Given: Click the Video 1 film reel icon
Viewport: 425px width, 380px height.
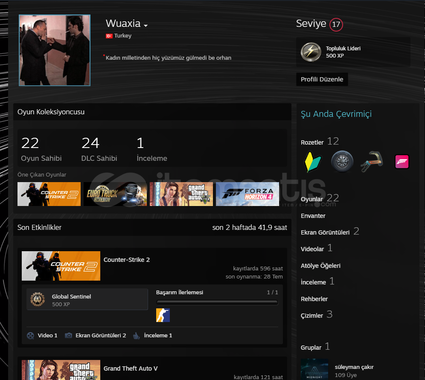Looking at the screenshot, I should click(30, 335).
